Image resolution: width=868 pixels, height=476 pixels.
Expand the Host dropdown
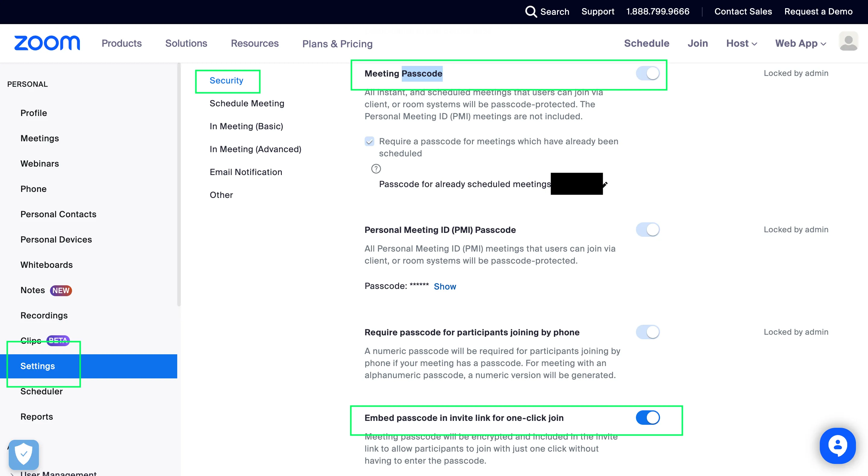click(x=741, y=43)
